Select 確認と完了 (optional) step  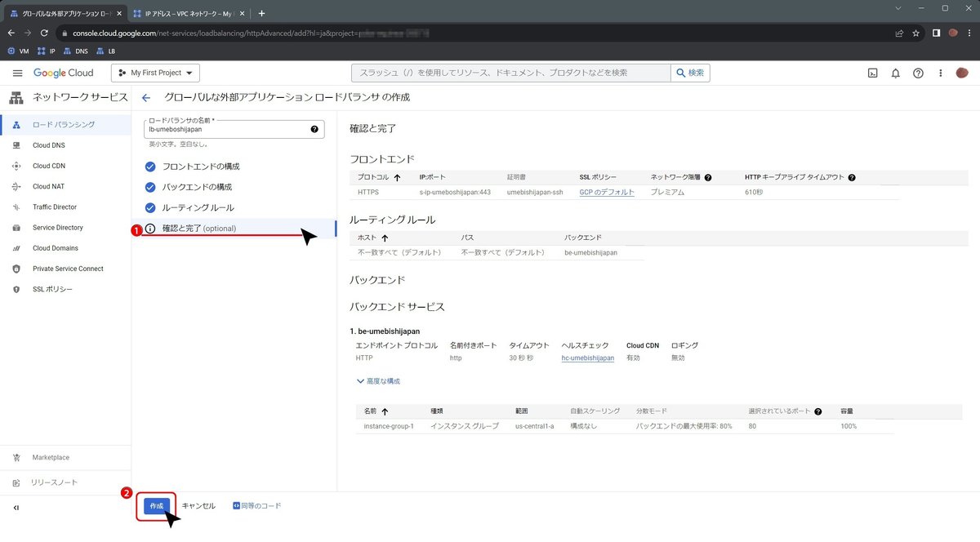(199, 229)
